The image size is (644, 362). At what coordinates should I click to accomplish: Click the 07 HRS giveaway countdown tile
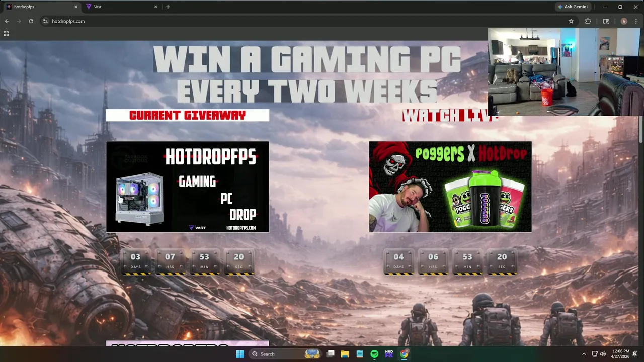click(x=170, y=262)
